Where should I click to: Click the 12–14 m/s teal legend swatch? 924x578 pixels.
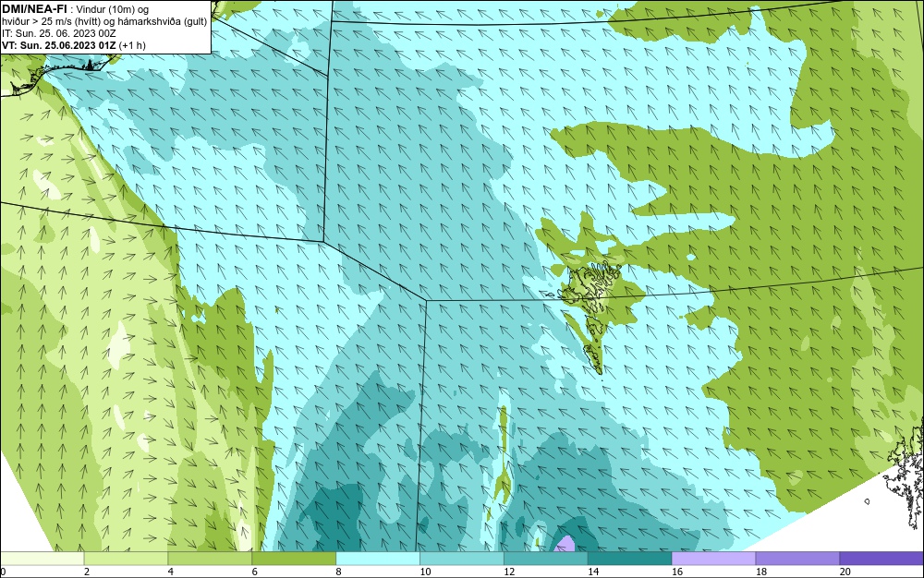click(546, 558)
